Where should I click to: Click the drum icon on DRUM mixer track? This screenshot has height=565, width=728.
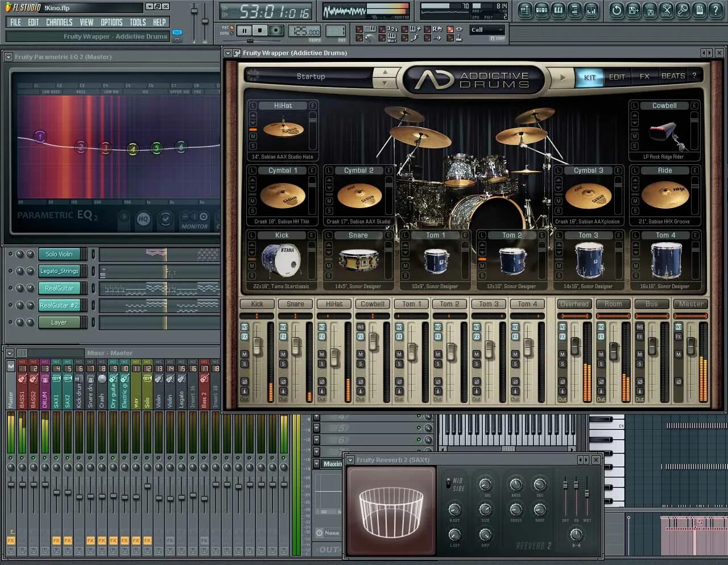[45, 378]
